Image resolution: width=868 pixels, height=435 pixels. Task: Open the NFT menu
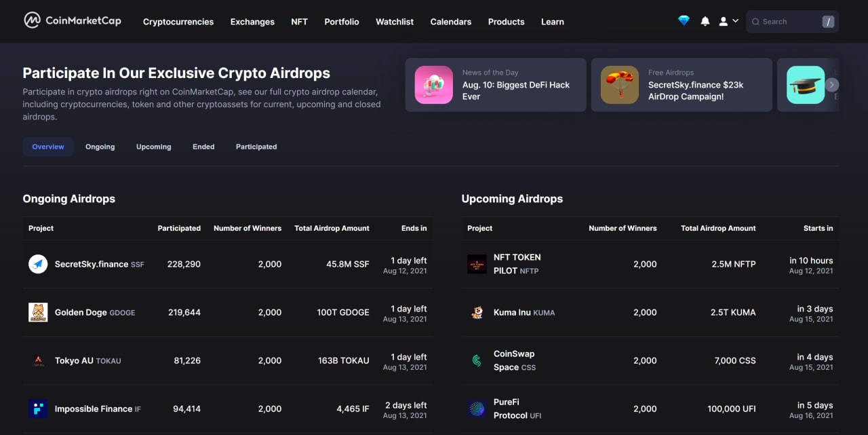(x=299, y=22)
